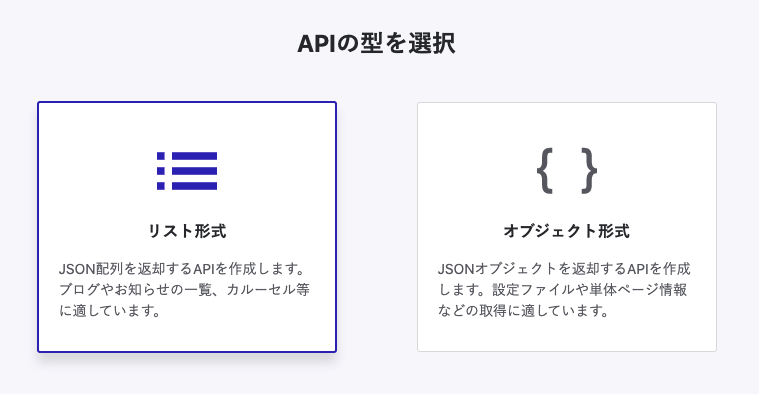Choose the リスト形式 title label
This screenshot has height=394, width=759.
pos(187,231)
